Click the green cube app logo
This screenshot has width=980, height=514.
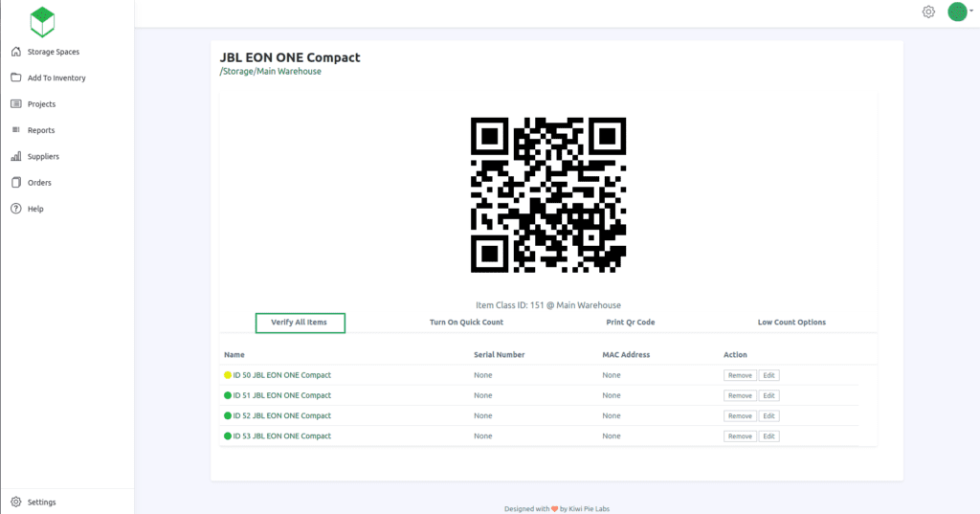pyautogui.click(x=42, y=21)
